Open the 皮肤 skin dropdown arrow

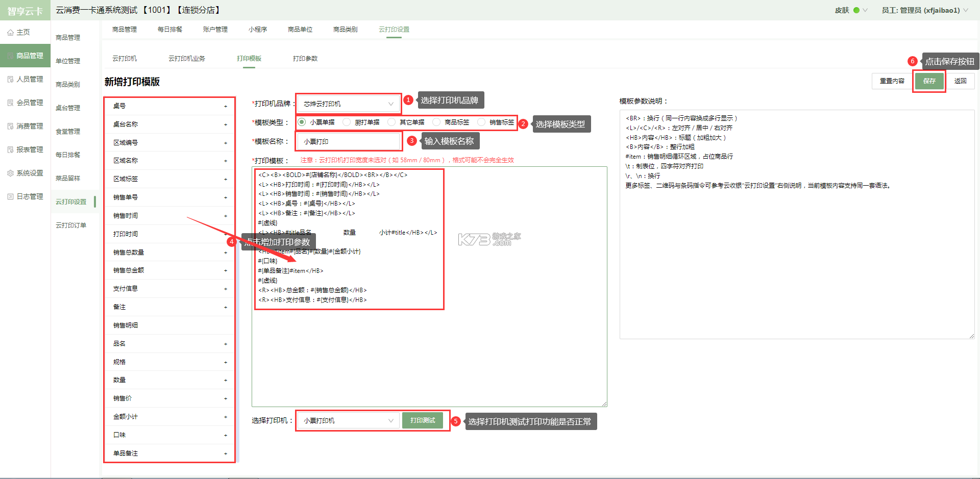coord(865,10)
